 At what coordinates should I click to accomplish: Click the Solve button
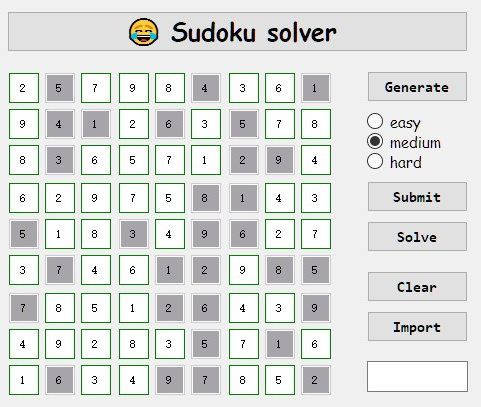point(417,237)
